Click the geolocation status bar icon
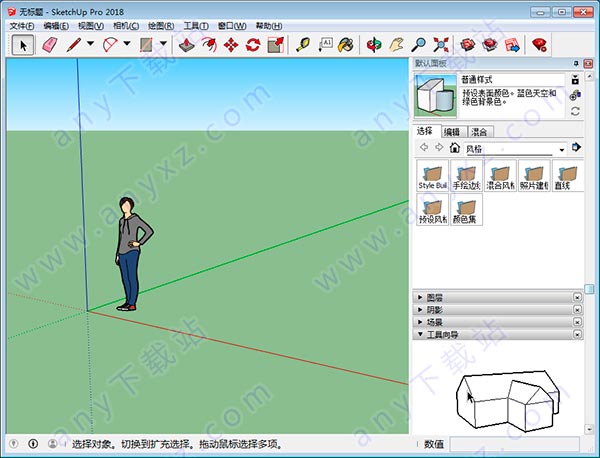 14,443
